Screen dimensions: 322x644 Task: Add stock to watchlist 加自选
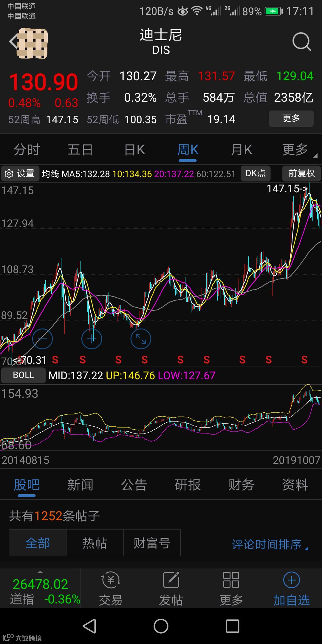click(x=292, y=589)
